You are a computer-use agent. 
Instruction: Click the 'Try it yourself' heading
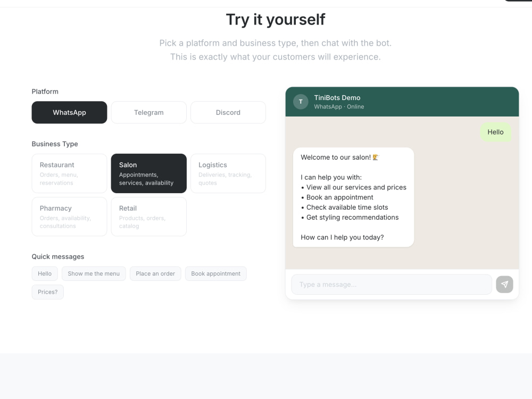(276, 19)
